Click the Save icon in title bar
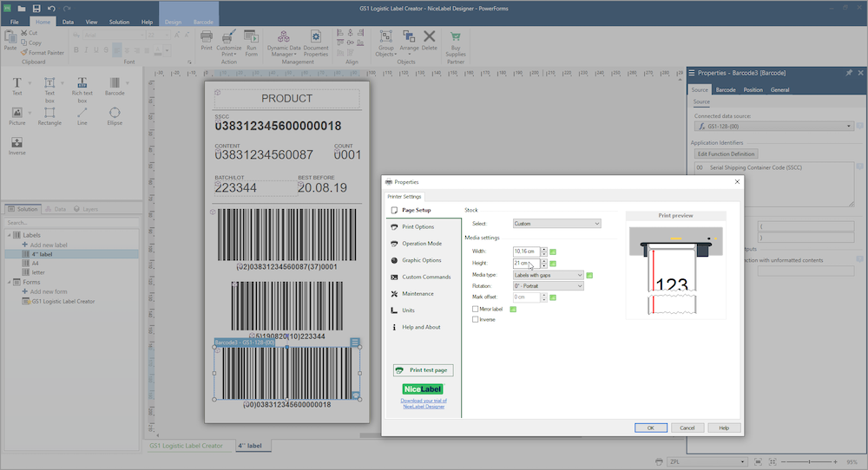Viewport: 868px width, 470px height. [36, 8]
